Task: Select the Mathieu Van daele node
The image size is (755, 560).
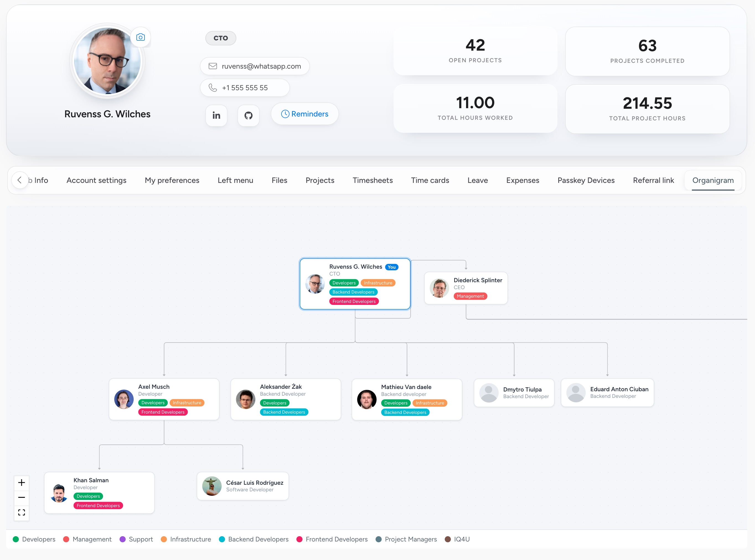Action: click(407, 399)
